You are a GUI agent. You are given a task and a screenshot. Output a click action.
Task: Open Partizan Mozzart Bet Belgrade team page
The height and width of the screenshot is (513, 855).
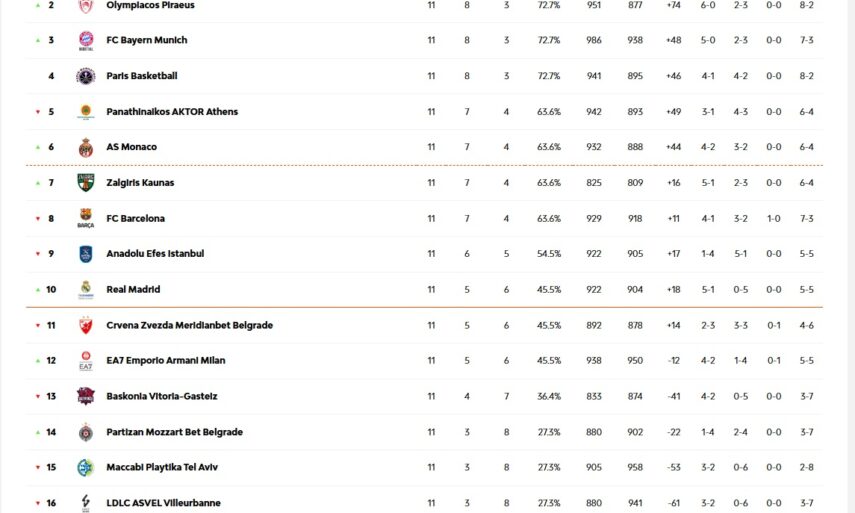click(x=174, y=432)
